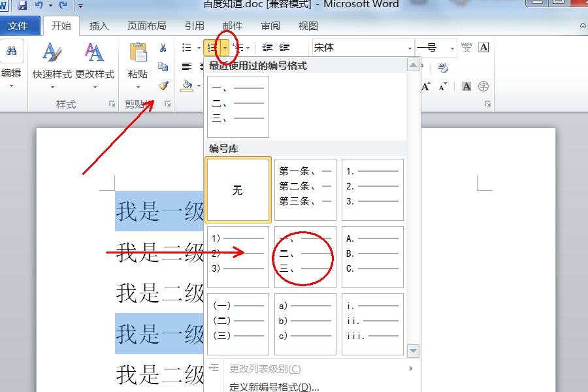Switch to the 页面布局 ribbon tab

146,26
